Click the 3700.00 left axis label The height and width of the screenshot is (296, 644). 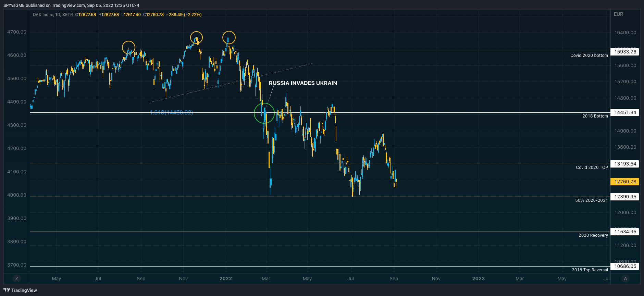[x=16, y=265]
